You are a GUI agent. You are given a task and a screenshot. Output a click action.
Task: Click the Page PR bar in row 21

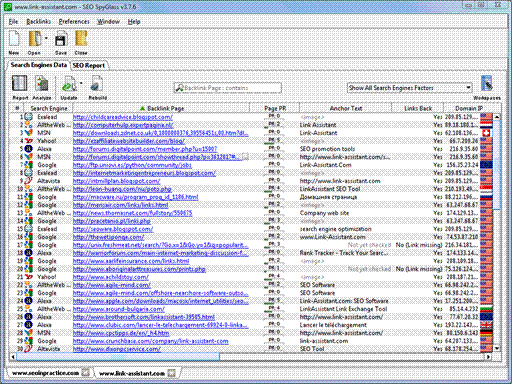click(274, 277)
